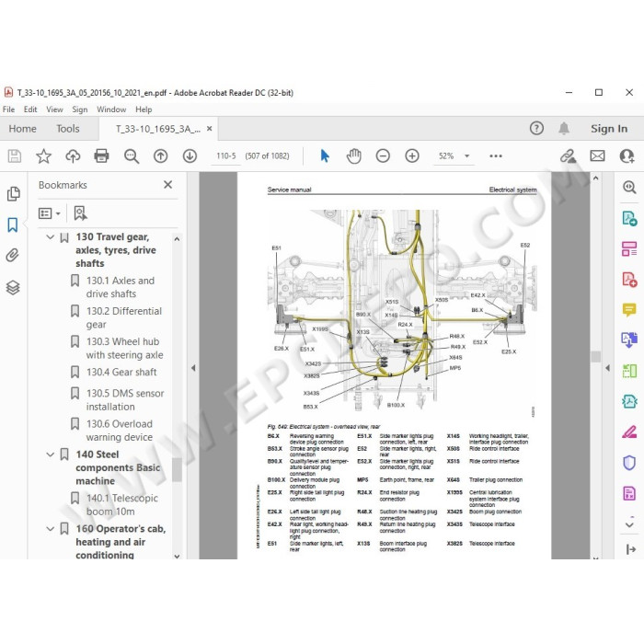This screenshot has height=644, width=644.
Task: Open bookmark 130.6 Overload warning device
Action: coord(119,430)
